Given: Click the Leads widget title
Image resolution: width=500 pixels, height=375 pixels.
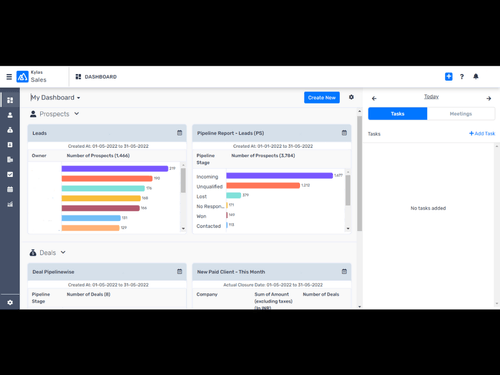Looking at the screenshot, I should pyautogui.click(x=40, y=133).
